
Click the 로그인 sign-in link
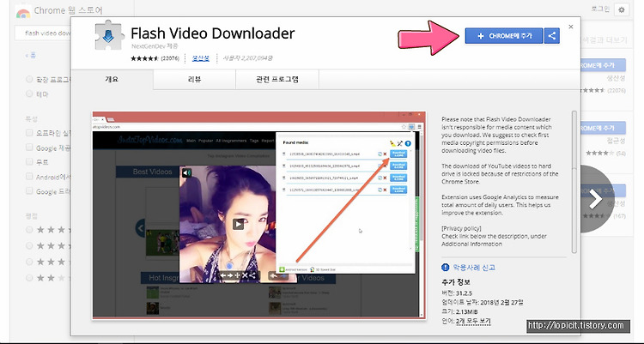click(x=600, y=9)
